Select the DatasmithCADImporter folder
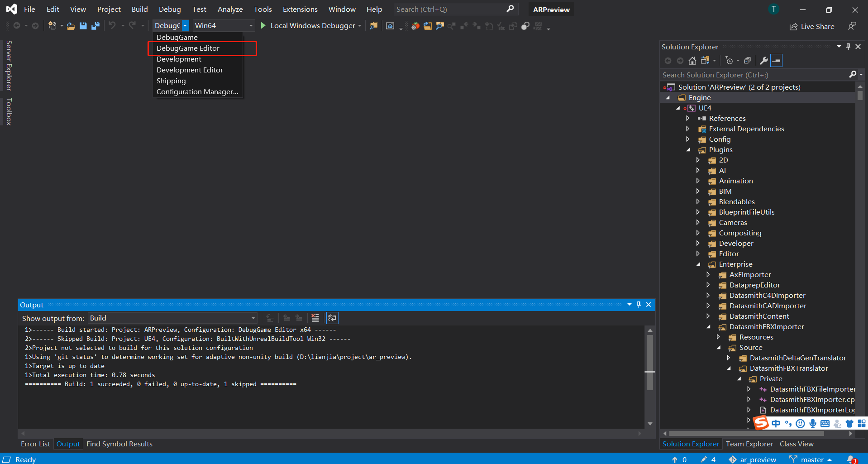The width and height of the screenshot is (868, 464). click(768, 306)
